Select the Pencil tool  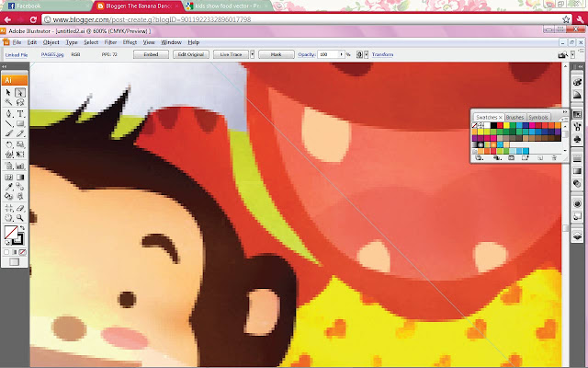[20, 132]
